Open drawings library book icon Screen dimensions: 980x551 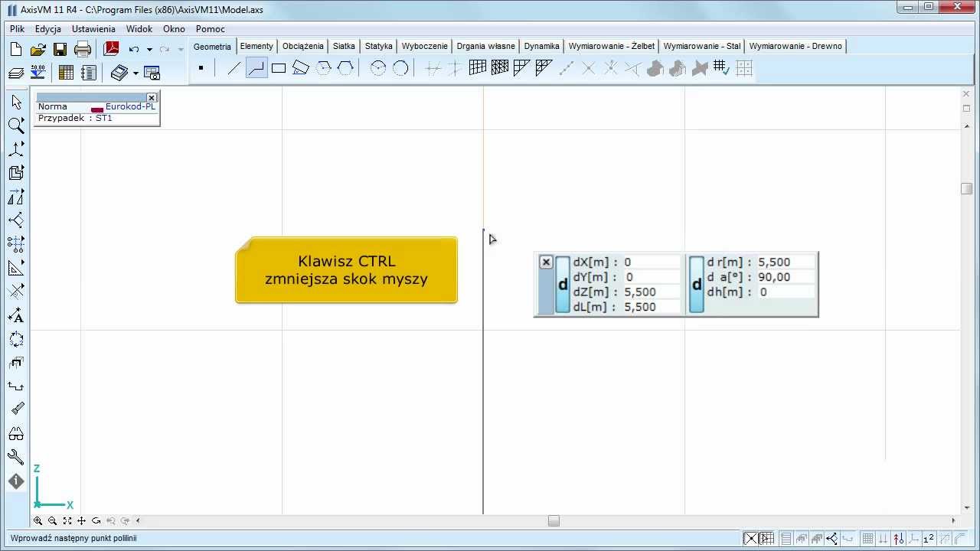coord(119,73)
